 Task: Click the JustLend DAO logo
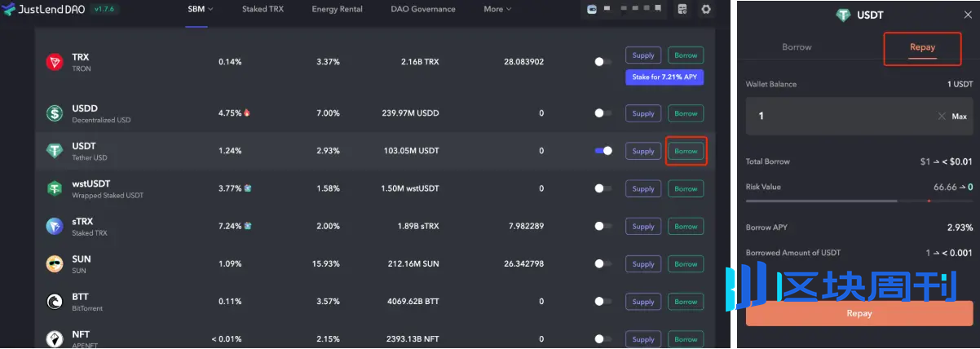42,10
